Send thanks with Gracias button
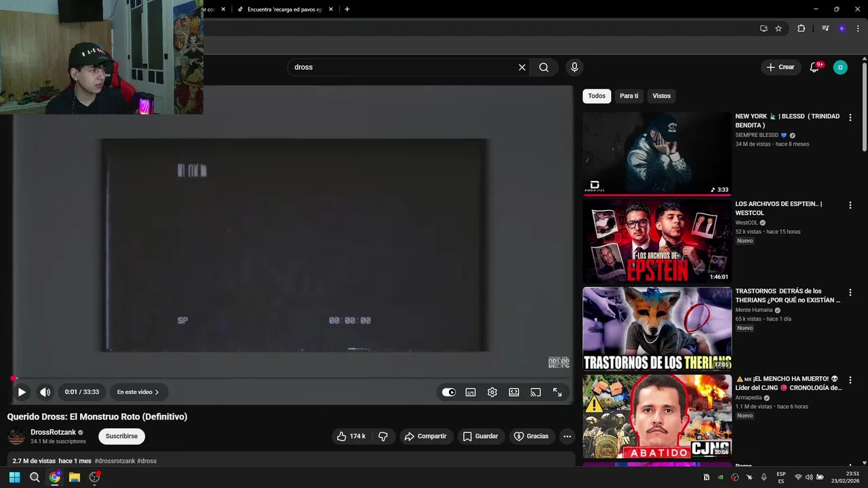Screen dimensions: 868x488 (531, 436)
